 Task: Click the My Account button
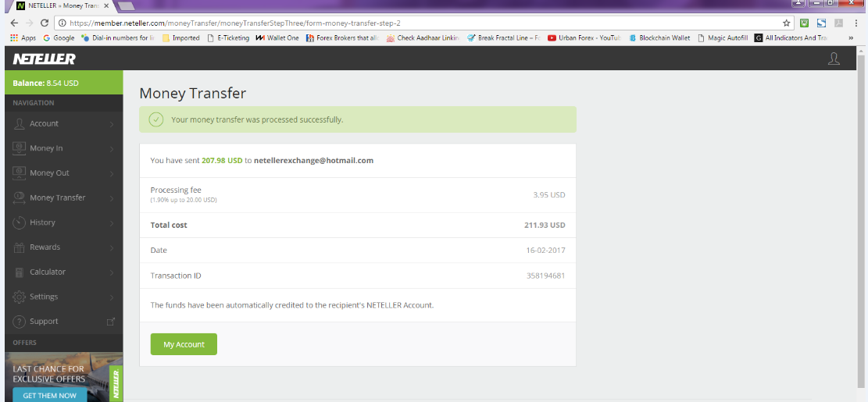point(184,344)
